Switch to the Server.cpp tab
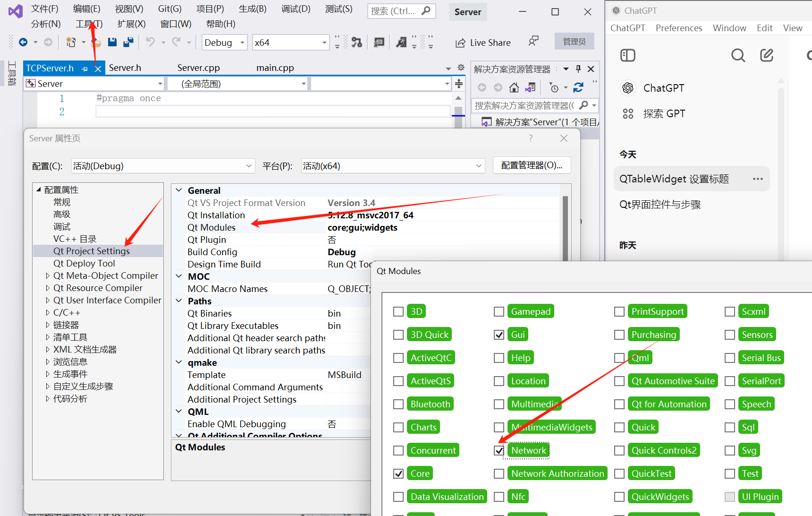Screen dimensions: 812x516 (x=198, y=68)
